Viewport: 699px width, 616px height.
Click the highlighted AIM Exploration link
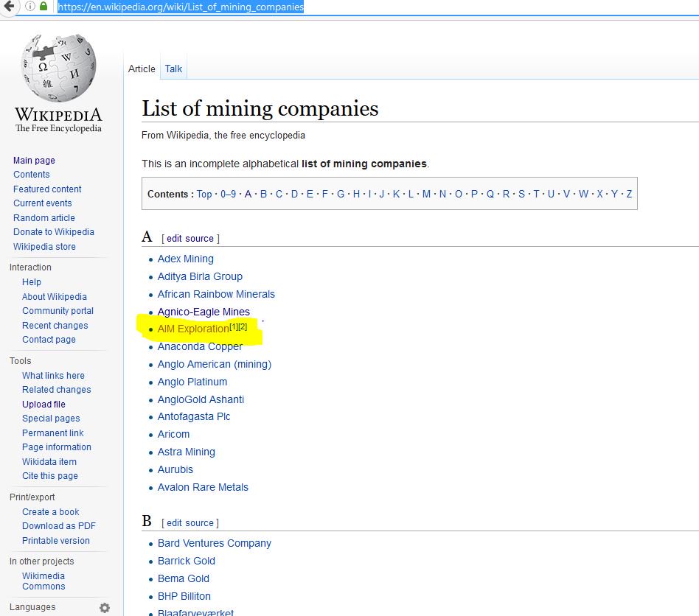coord(193,329)
